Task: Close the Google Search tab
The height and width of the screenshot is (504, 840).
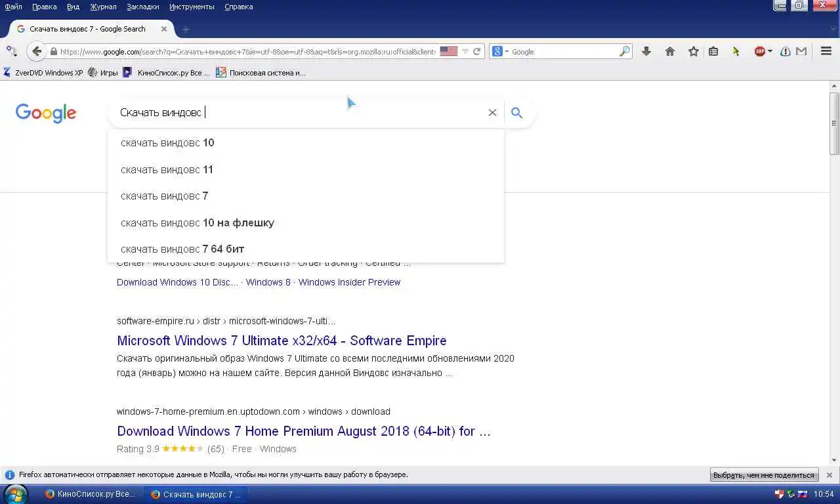Action: click(x=164, y=29)
